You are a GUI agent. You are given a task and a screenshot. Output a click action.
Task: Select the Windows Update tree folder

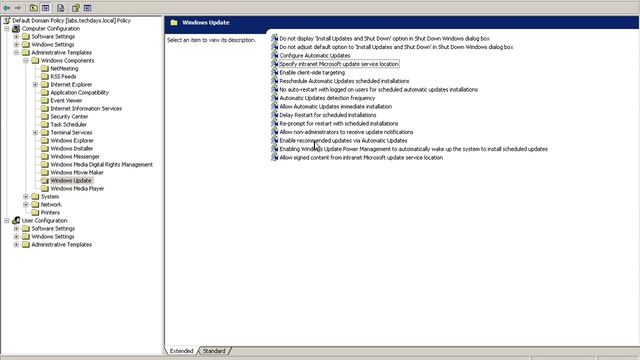point(71,180)
